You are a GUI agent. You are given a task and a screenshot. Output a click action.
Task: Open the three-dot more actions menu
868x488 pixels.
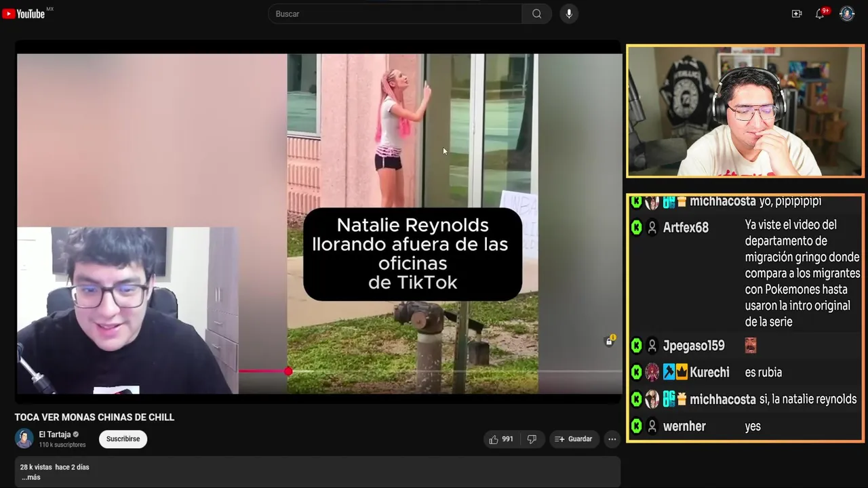coord(612,439)
